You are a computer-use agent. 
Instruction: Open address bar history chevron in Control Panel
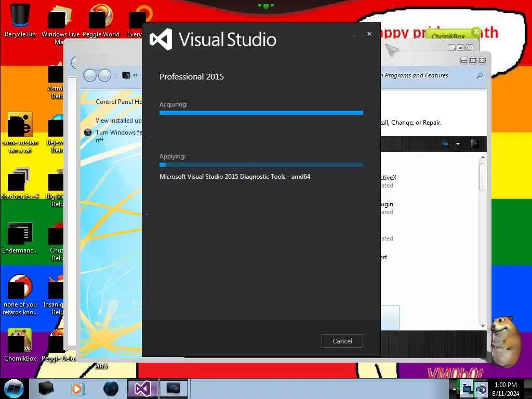(135, 75)
